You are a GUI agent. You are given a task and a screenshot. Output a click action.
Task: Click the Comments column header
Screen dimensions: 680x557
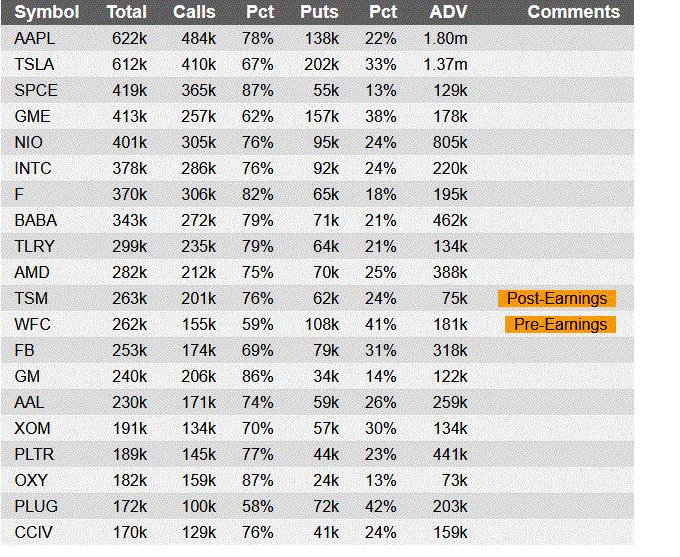[573, 12]
